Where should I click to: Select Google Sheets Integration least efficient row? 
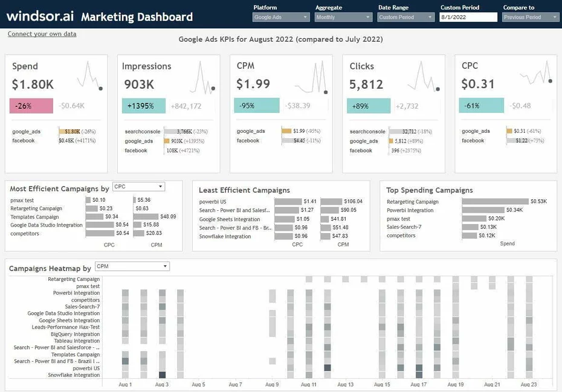[x=230, y=219]
